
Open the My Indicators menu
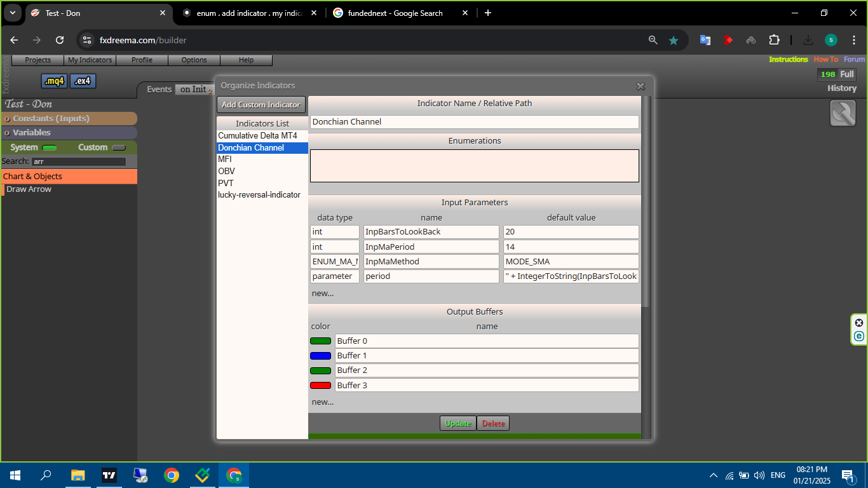90,60
